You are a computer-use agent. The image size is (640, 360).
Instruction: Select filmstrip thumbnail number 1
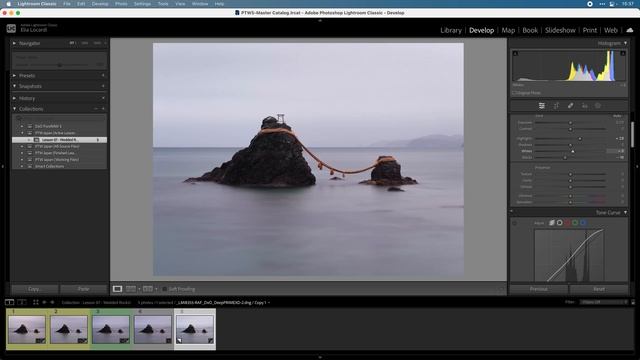[27, 329]
